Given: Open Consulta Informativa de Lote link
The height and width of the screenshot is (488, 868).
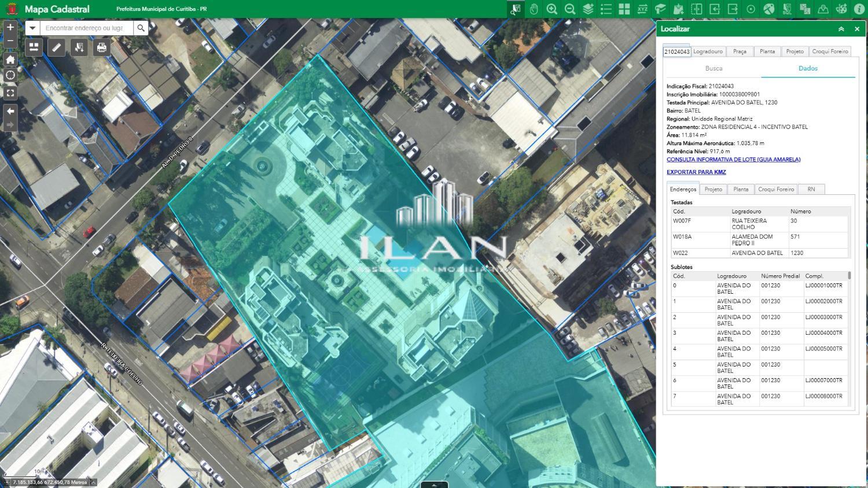Looking at the screenshot, I should (733, 160).
